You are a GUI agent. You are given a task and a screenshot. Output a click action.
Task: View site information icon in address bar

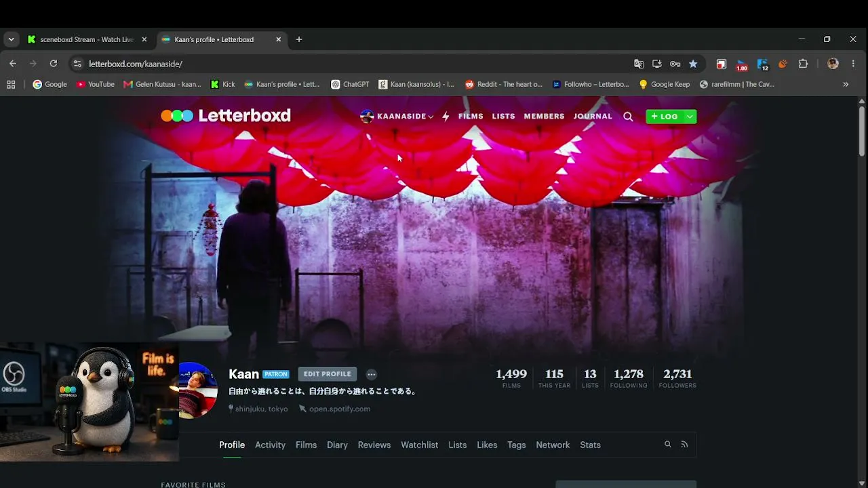click(x=77, y=64)
